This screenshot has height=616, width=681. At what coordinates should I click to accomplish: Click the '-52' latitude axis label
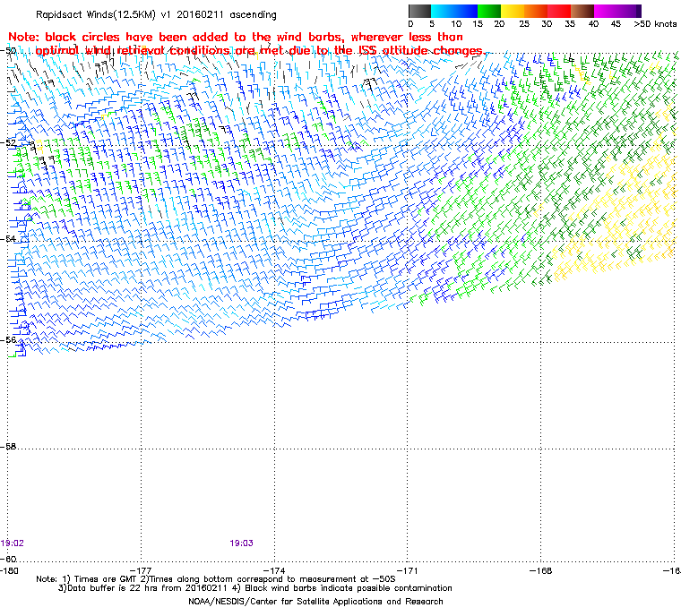coord(9,143)
